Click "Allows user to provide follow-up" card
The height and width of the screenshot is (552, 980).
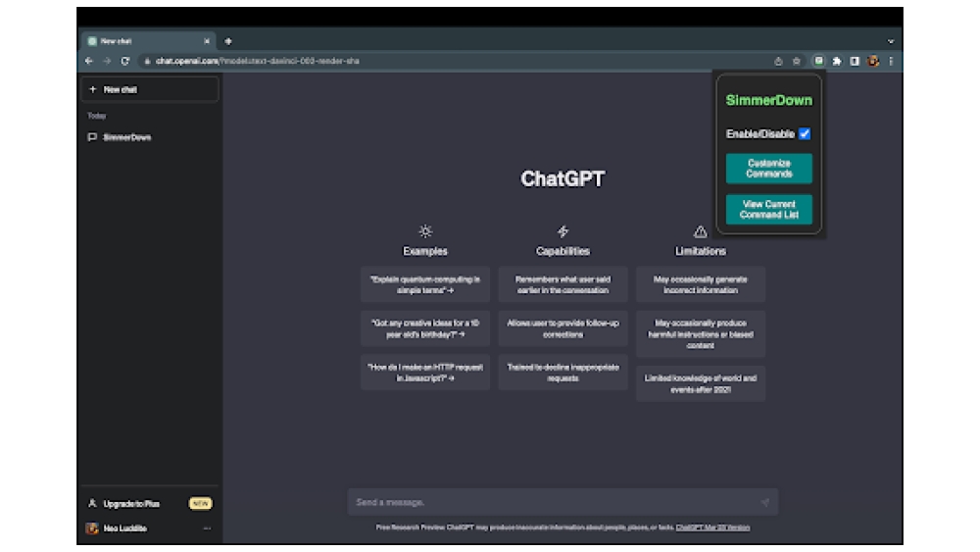(x=563, y=328)
